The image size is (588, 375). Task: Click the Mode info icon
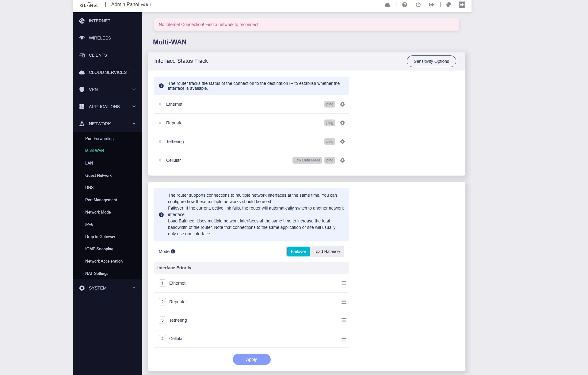(173, 252)
